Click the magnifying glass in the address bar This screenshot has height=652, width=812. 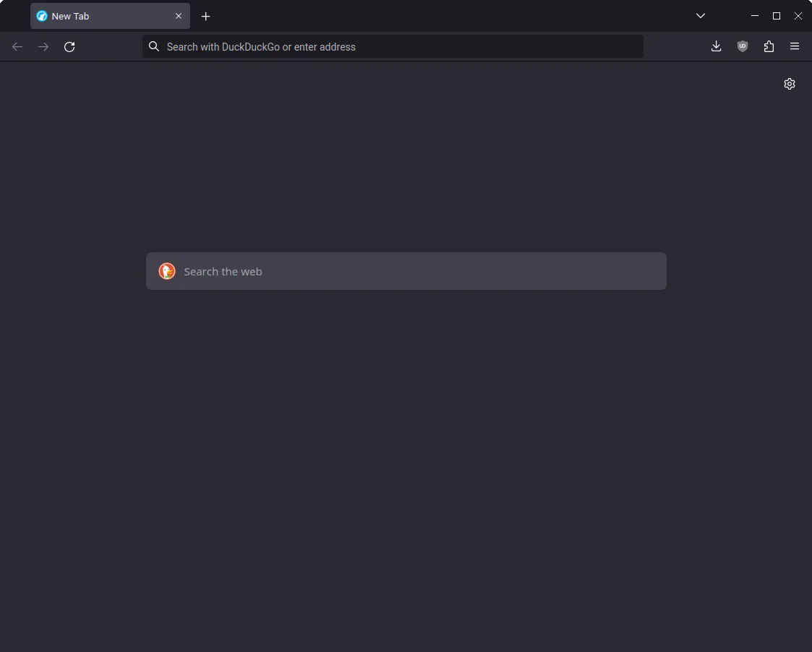pos(154,46)
